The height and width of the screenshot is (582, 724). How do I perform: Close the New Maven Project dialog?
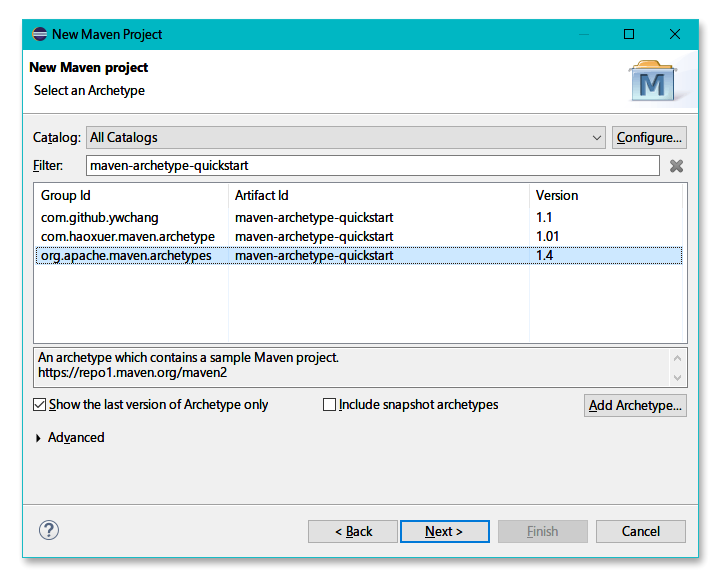pyautogui.click(x=675, y=34)
